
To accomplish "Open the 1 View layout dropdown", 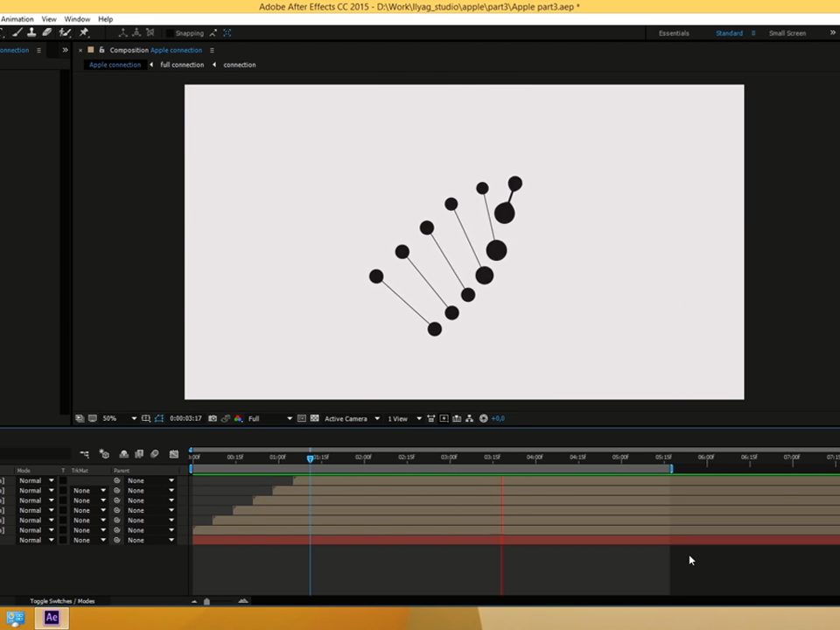I will pos(404,418).
